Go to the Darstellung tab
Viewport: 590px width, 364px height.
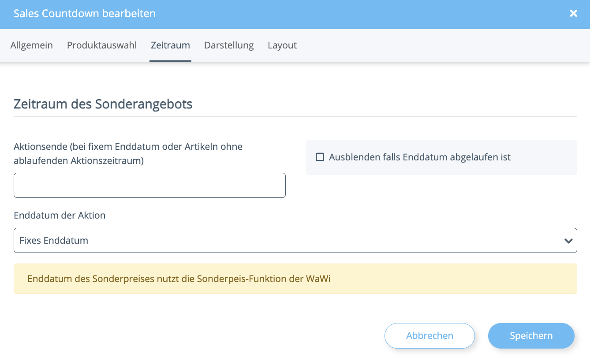(x=229, y=45)
